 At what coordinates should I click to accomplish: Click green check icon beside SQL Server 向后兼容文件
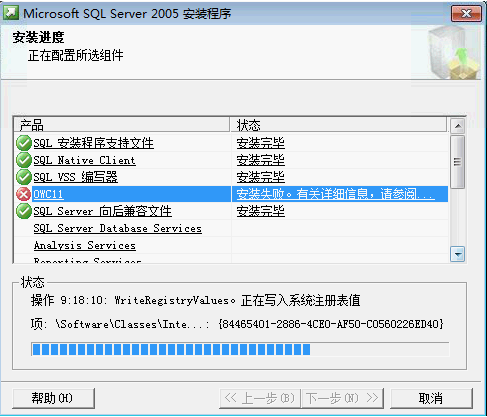point(24,211)
